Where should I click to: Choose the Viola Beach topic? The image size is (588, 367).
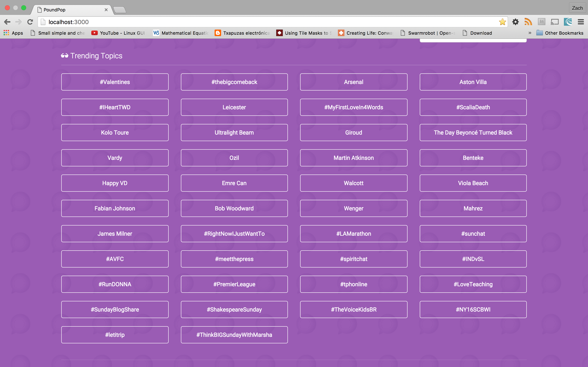473,183
